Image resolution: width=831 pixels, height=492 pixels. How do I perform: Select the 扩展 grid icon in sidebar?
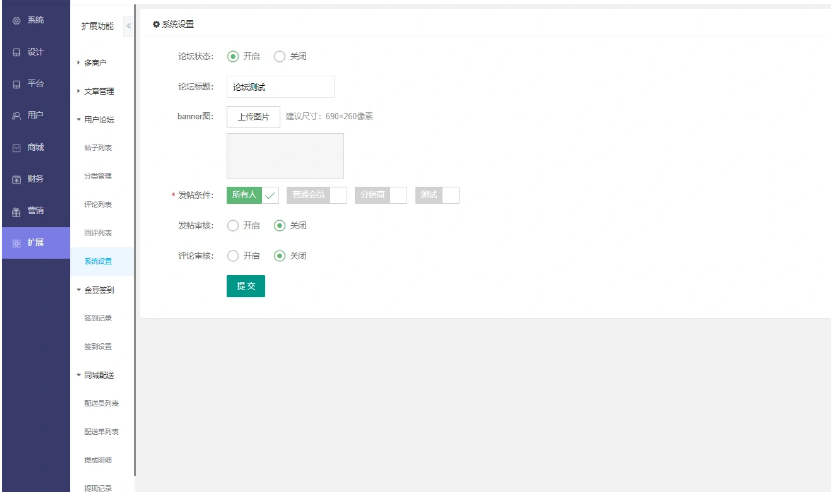point(16,243)
